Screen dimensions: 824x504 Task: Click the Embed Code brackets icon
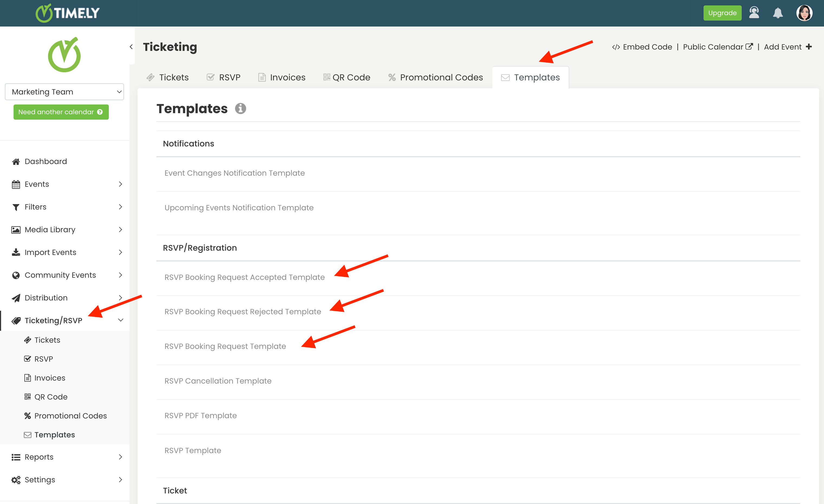[616, 47]
